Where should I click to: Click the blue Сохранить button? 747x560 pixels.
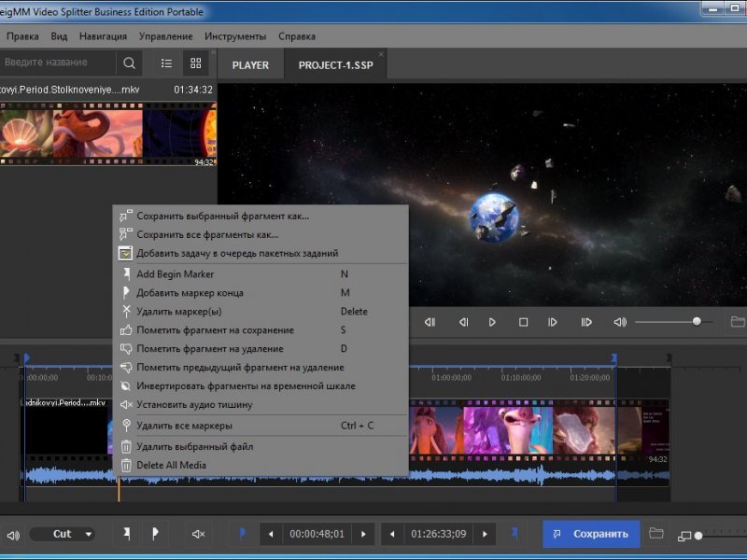point(591,534)
